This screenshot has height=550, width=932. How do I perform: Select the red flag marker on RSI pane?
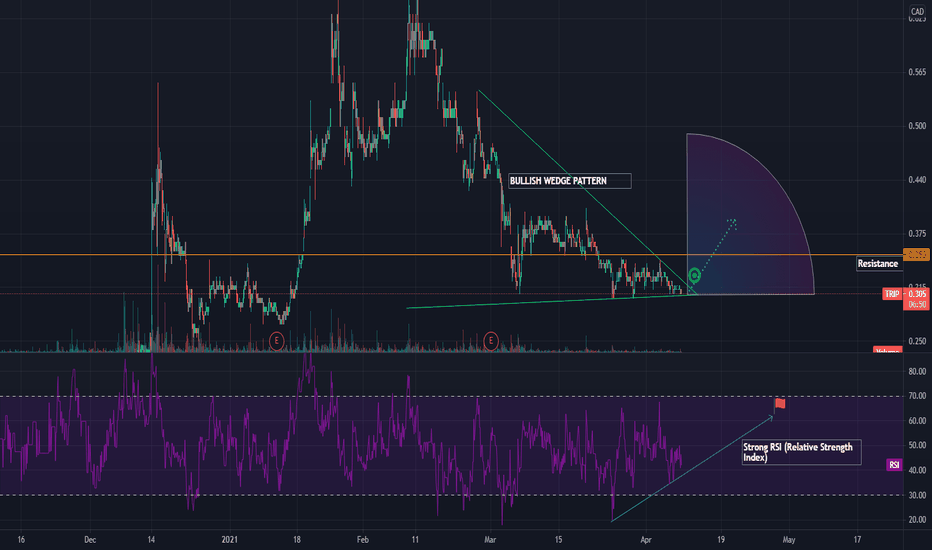pyautogui.click(x=780, y=404)
